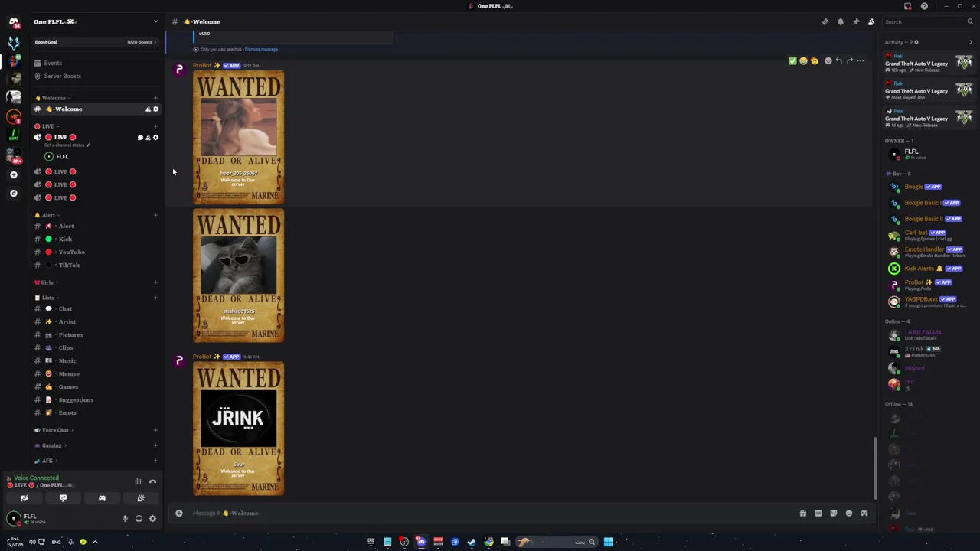
Task: Open the JRINK wanted poster image
Action: click(238, 429)
